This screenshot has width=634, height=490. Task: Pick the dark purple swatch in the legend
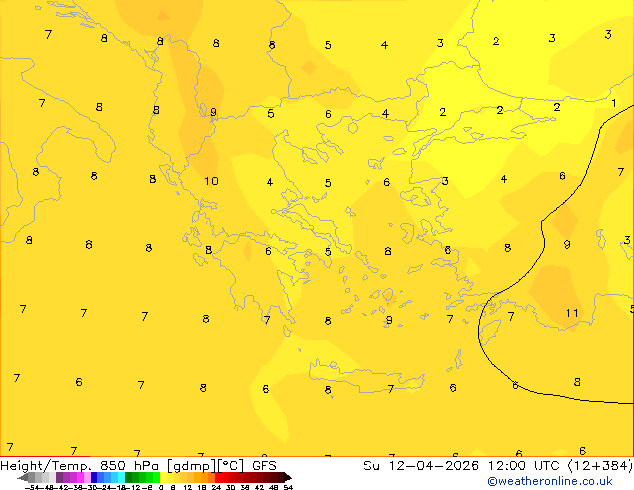pyautogui.click(x=59, y=477)
